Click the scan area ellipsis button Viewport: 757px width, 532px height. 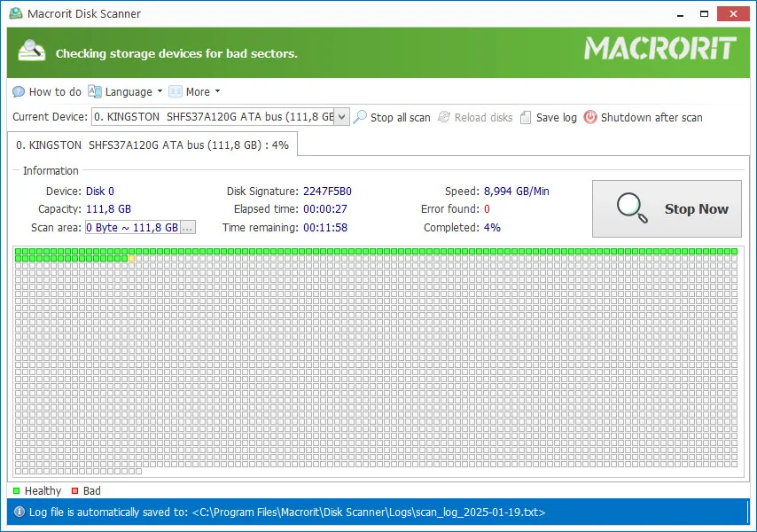pyautogui.click(x=188, y=227)
